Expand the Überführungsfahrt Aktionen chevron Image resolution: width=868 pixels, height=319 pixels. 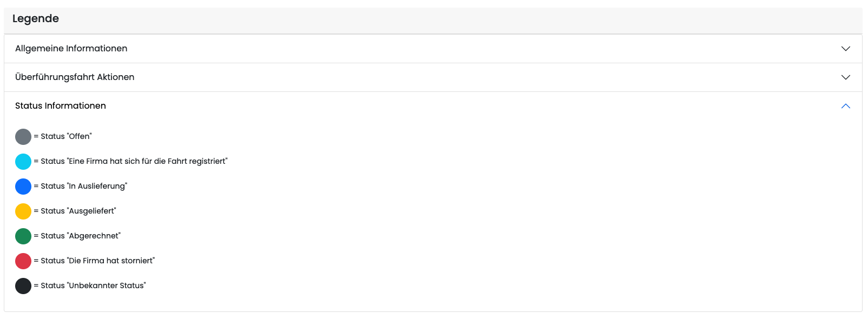point(845,77)
